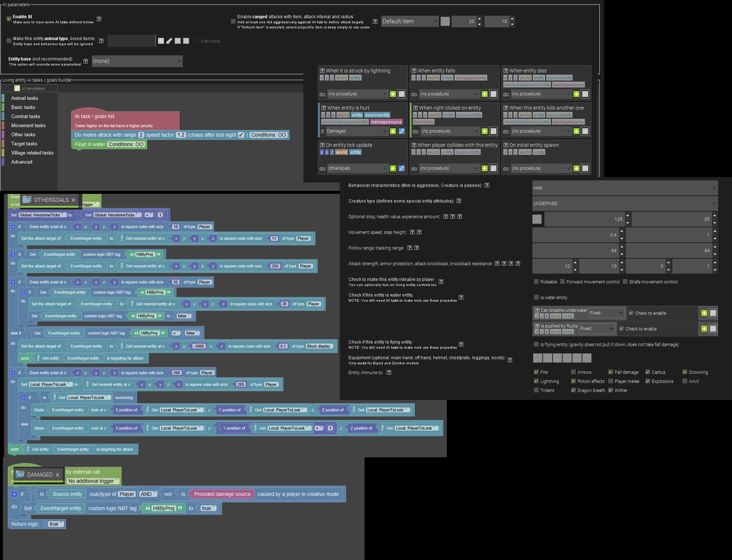This screenshot has height=560, width=732.
Task: Add new procedure for When entity falls
Action: click(484, 94)
